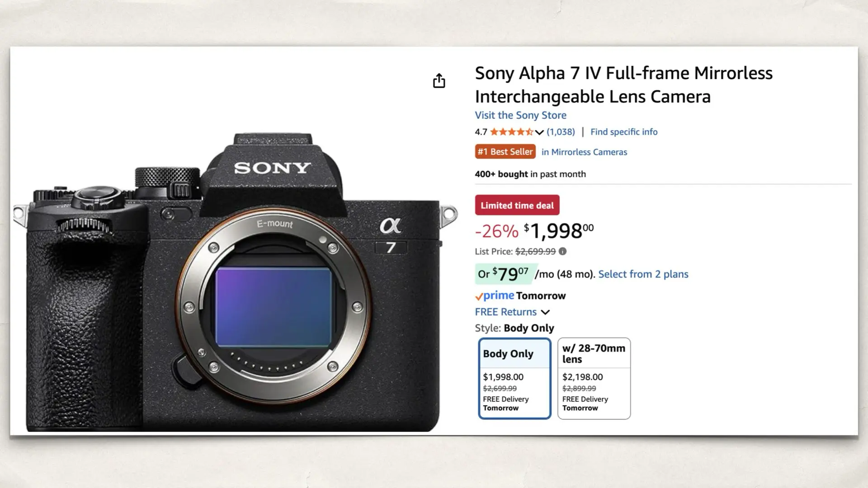Click the info icon beside List Price
The height and width of the screenshot is (488, 868).
coord(562,251)
